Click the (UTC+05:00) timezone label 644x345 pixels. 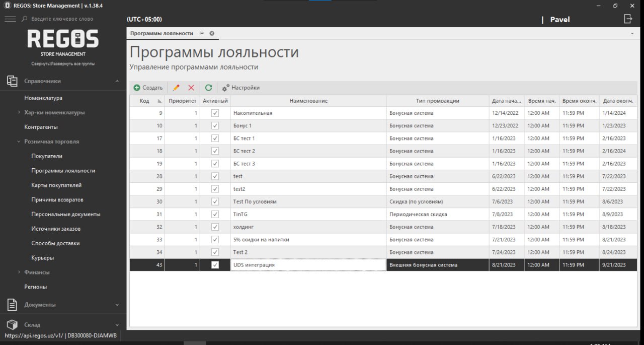pos(144,20)
